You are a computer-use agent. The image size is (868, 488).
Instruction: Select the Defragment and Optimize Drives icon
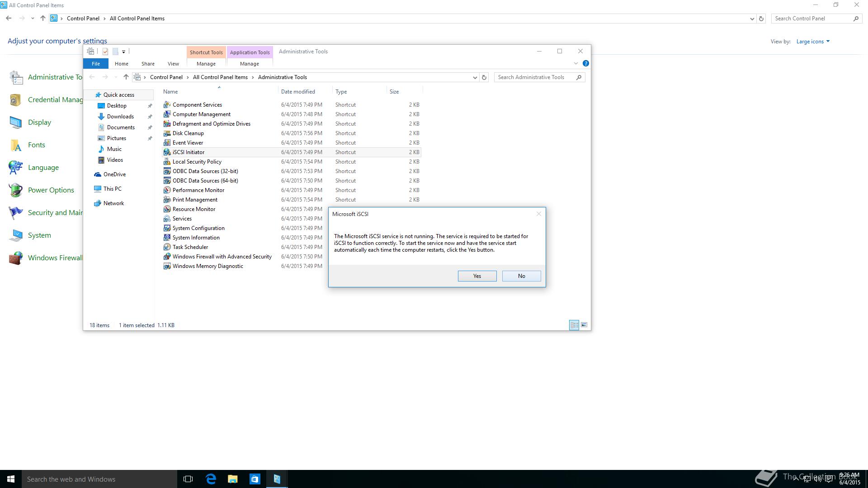(x=167, y=124)
